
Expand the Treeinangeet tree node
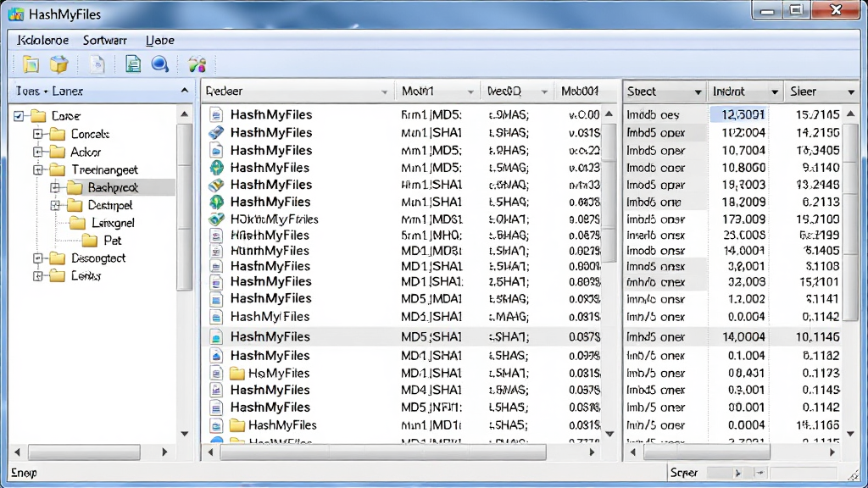click(37, 169)
